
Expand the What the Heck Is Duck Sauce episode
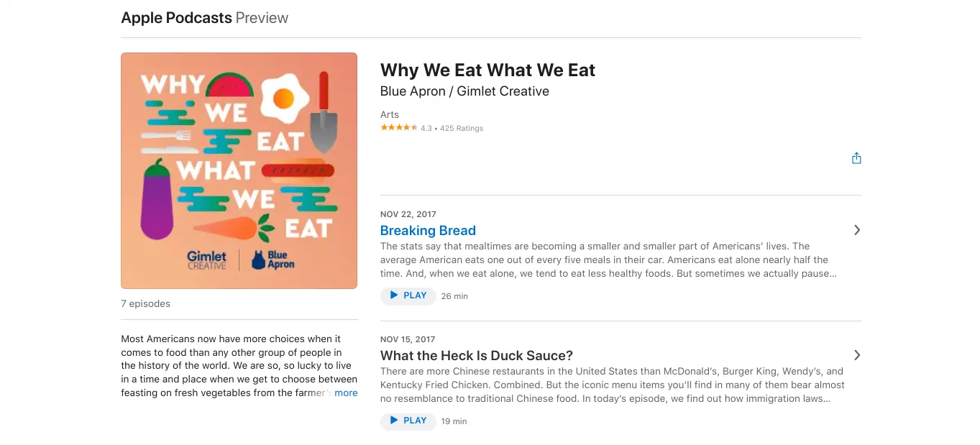[856, 355]
